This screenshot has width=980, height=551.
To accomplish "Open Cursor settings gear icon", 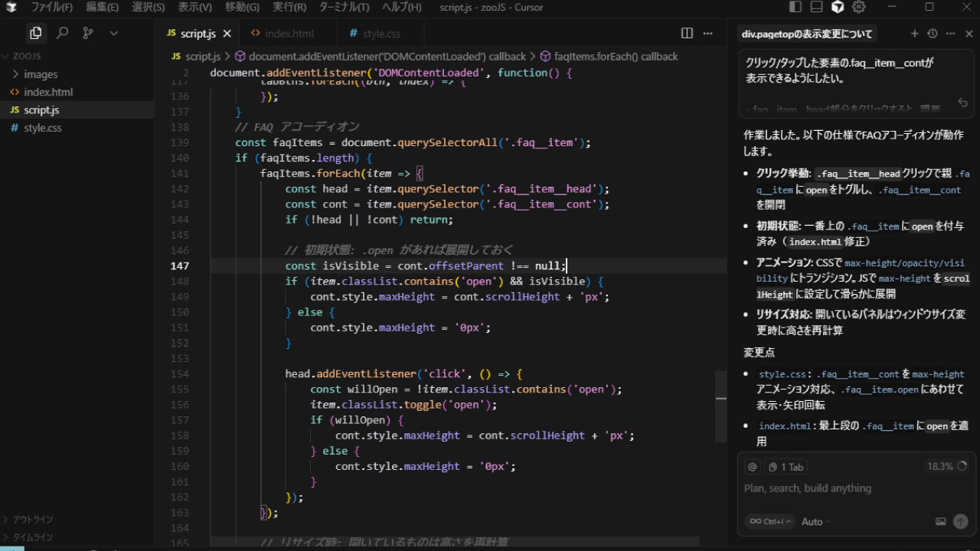I will 859,7.
